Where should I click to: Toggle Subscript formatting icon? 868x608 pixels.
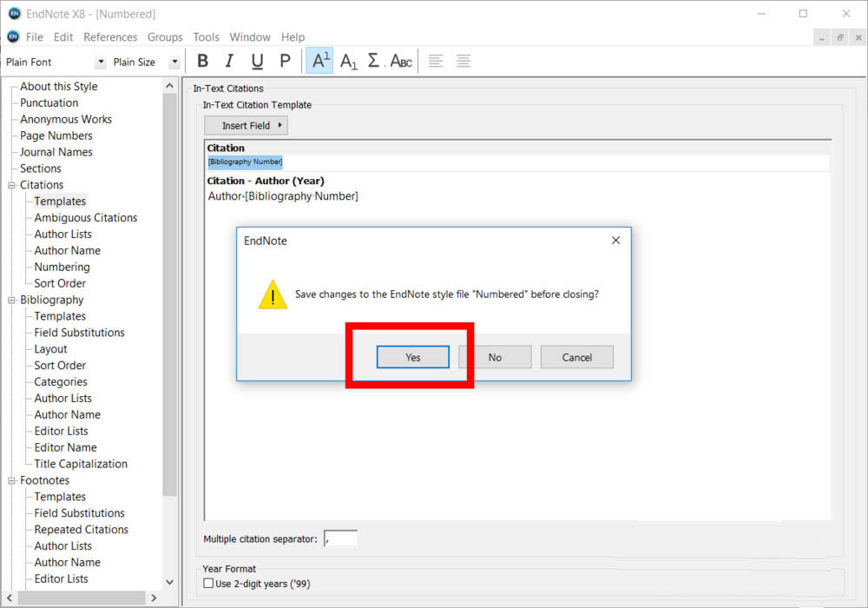348,61
